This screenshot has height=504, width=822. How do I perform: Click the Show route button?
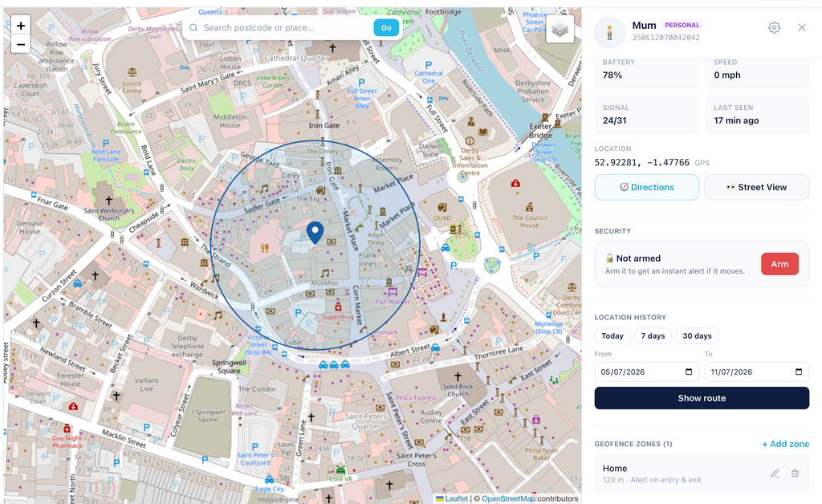(702, 398)
